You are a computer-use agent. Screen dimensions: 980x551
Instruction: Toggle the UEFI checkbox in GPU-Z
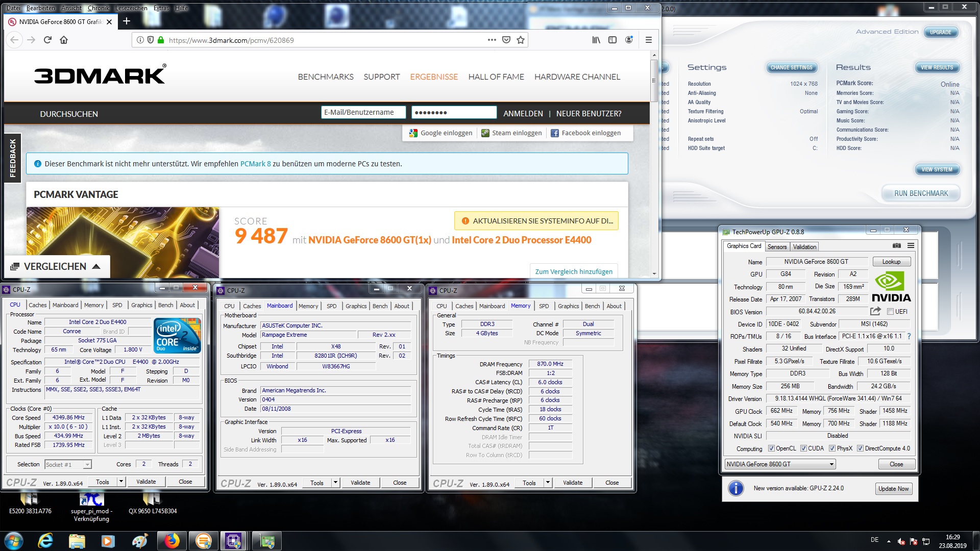890,312
